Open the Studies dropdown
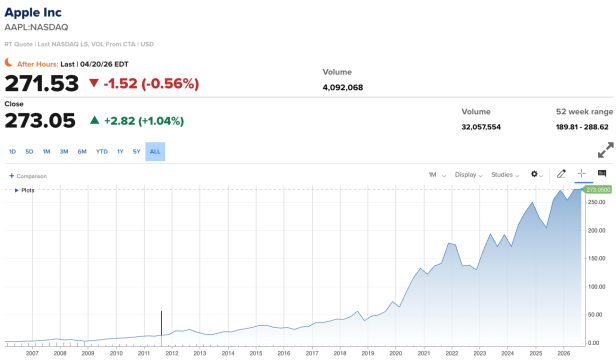The width and height of the screenshot is (616, 360). (505, 175)
